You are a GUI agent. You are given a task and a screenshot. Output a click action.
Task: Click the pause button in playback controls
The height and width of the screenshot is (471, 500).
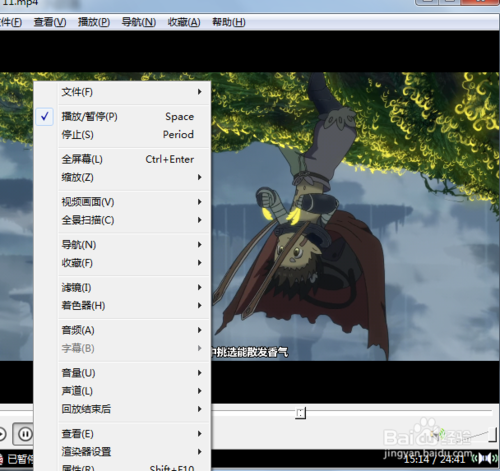(x=24, y=434)
